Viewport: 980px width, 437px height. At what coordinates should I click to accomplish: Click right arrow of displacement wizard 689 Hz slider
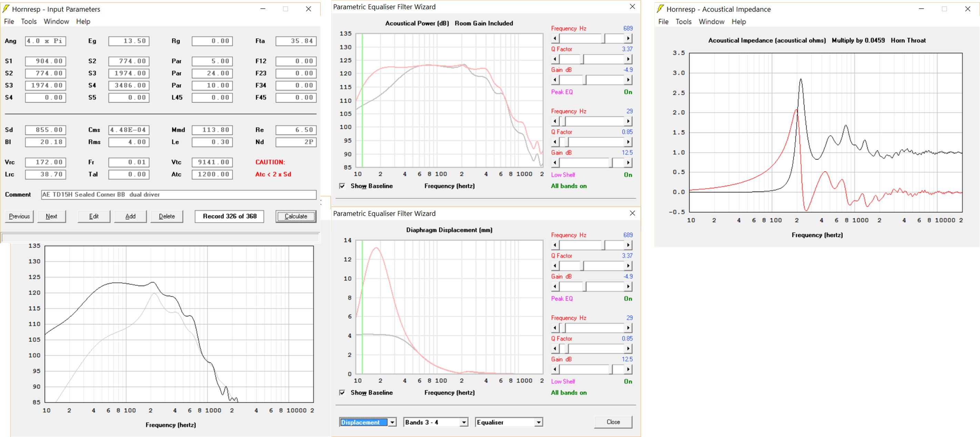628,245
